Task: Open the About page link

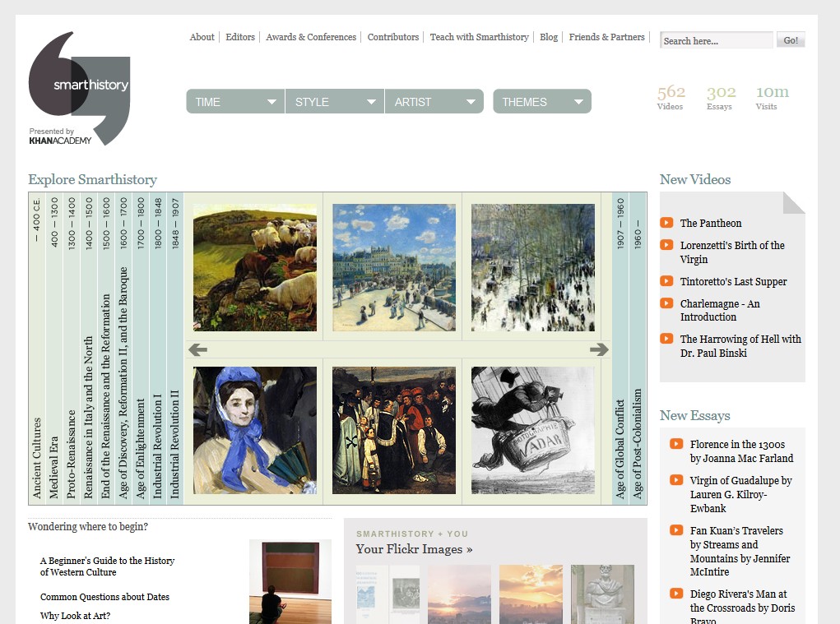Action: pyautogui.click(x=202, y=37)
